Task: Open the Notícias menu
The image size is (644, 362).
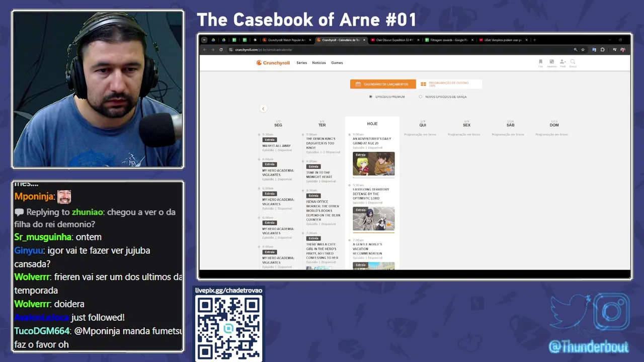Action: 319,63
